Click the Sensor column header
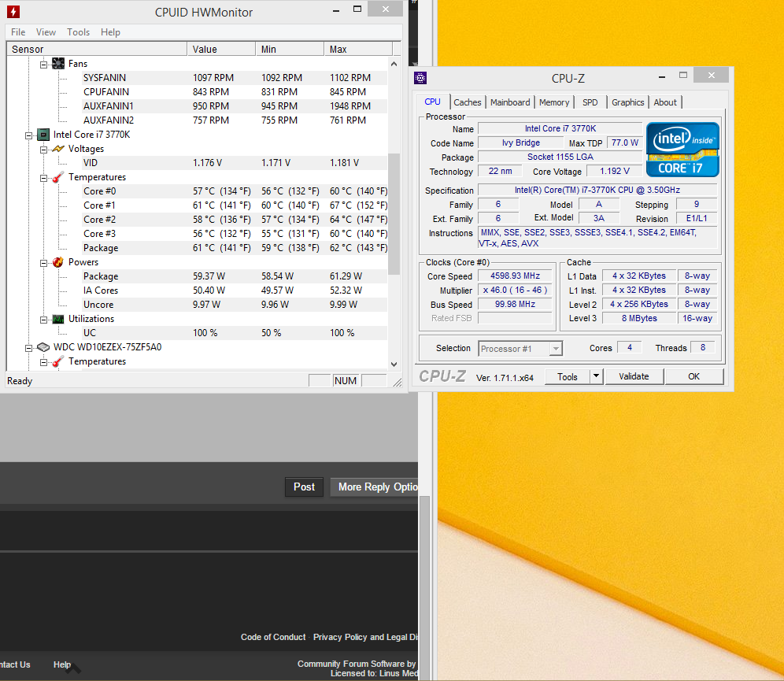 97,49
